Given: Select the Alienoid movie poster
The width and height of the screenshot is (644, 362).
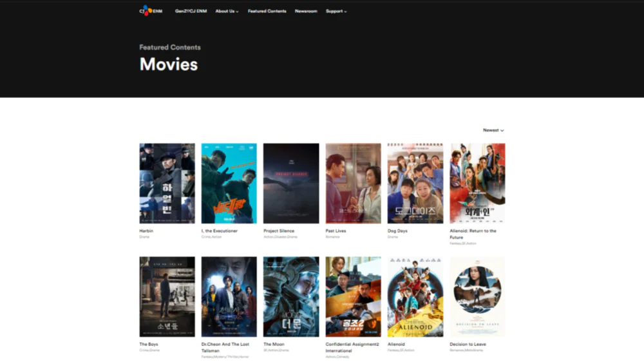Looking at the screenshot, I should 415,297.
